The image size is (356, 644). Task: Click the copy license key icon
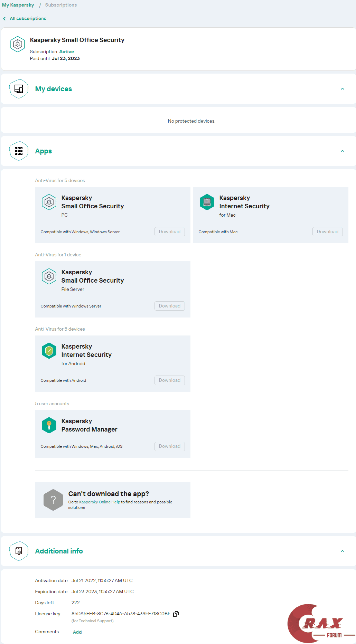[x=176, y=614]
